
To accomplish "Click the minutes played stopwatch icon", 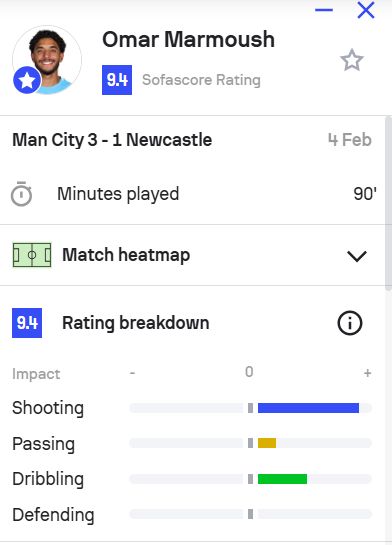I will pyautogui.click(x=22, y=194).
